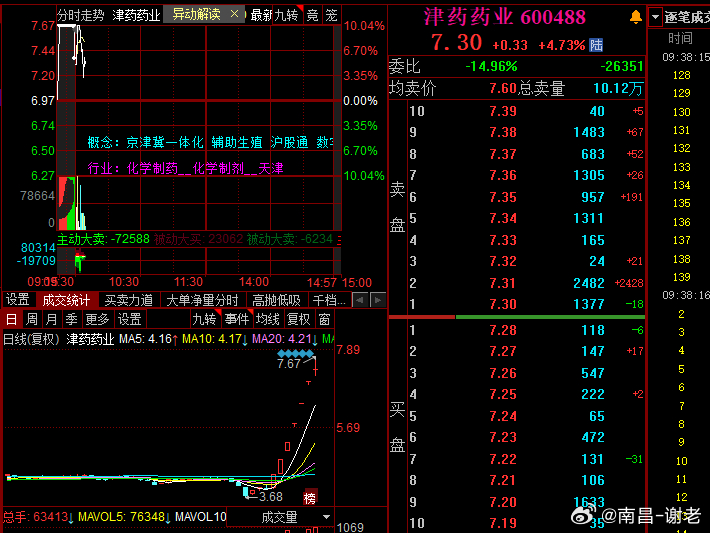Click the buy level 9 price 7.20
Viewport: 710px width, 533px height.
503,502
